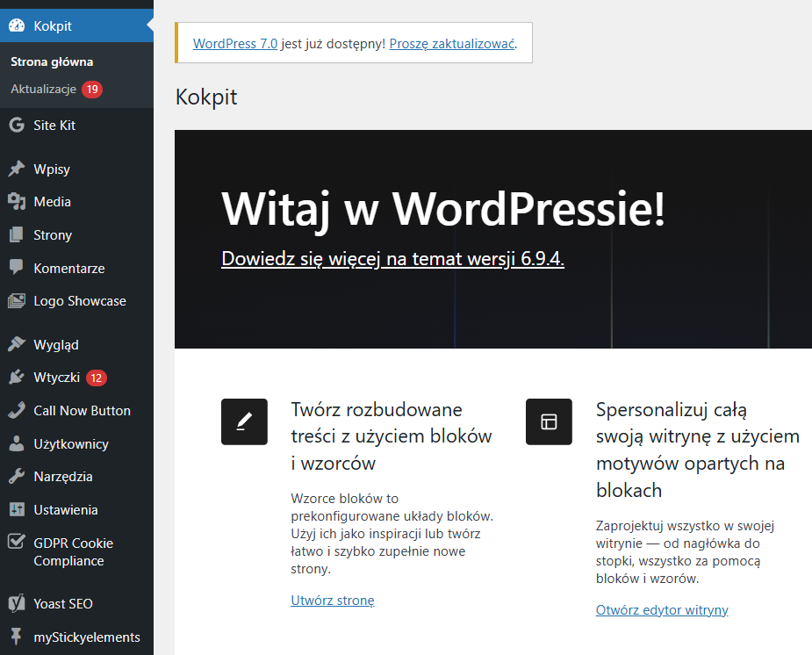Click the red 19 updates badge
Viewport: 812px width, 655px height.
tap(92, 89)
